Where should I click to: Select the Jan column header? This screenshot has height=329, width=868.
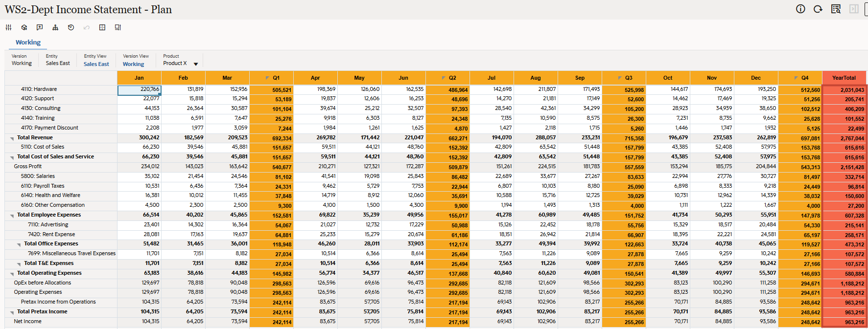click(139, 78)
